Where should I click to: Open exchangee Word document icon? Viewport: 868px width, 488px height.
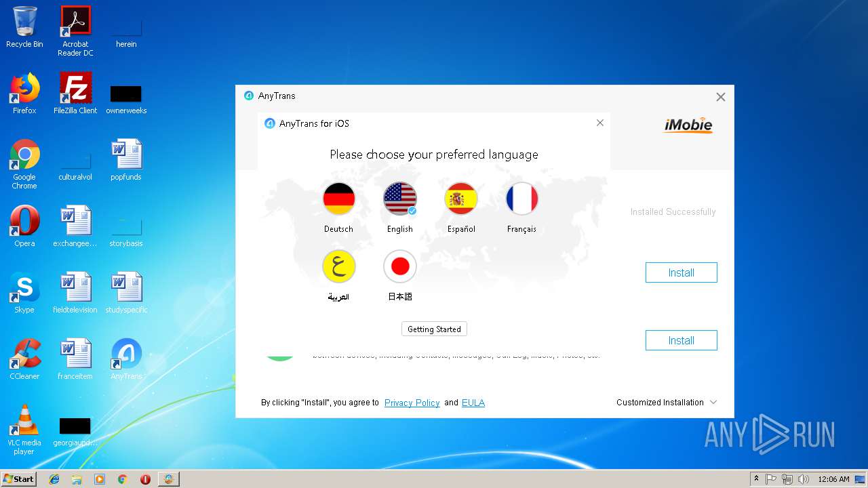click(75, 226)
